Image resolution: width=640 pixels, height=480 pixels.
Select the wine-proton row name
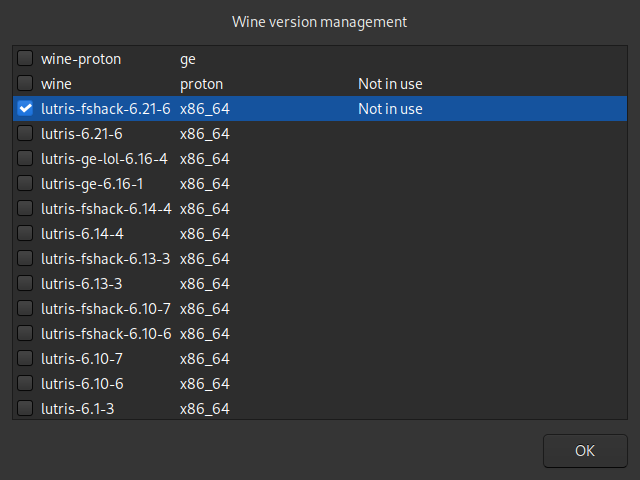tap(81, 60)
